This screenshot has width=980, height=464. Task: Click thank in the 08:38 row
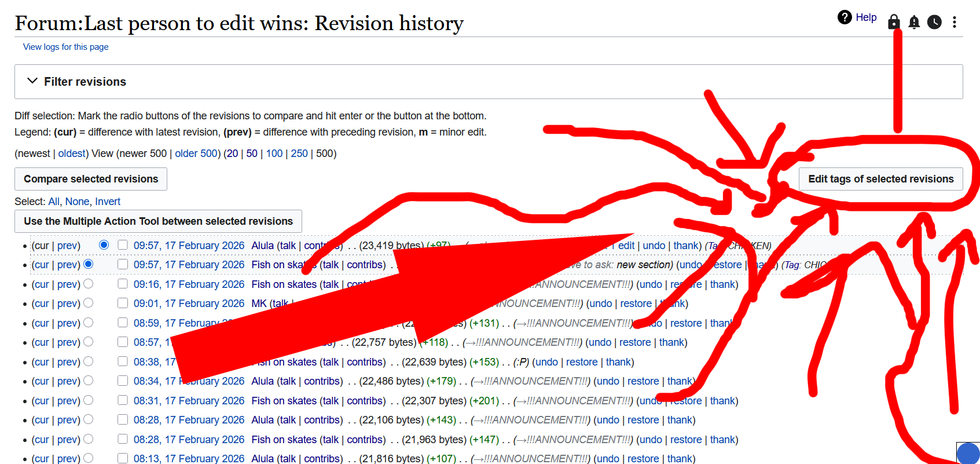point(618,362)
